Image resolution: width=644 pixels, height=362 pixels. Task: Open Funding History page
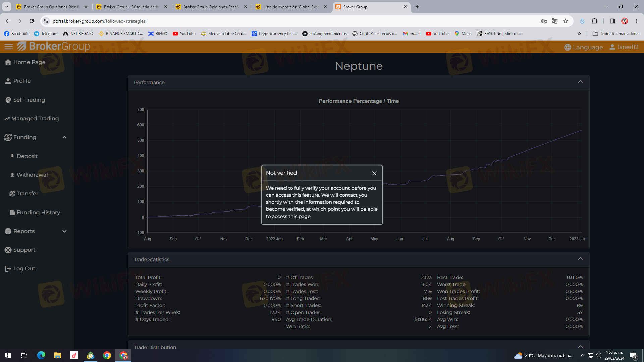38,212
